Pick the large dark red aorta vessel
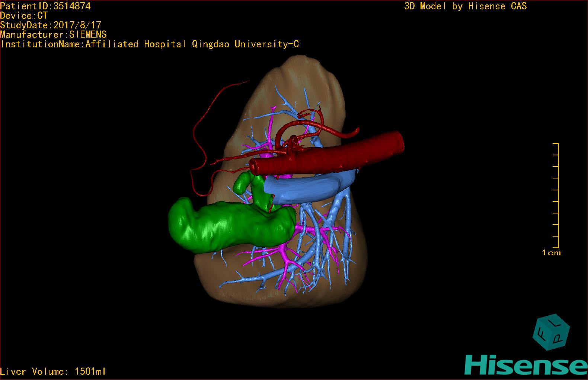The width and height of the screenshot is (588, 380). point(326,153)
